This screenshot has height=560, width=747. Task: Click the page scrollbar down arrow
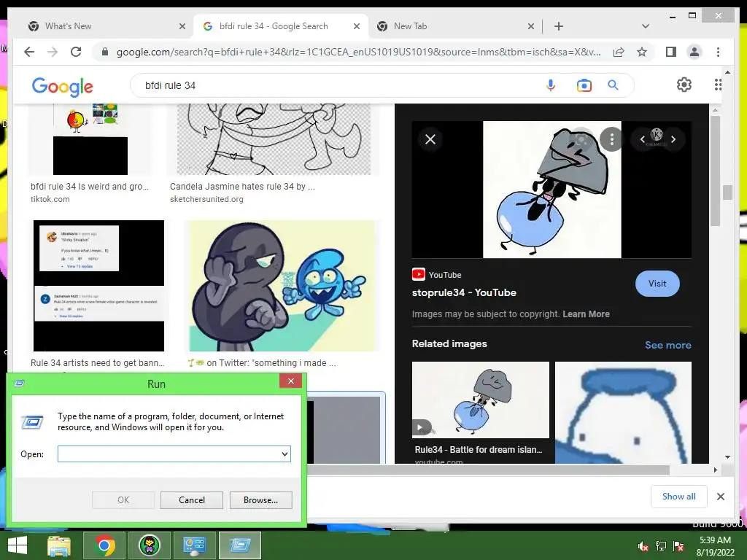[727, 457]
